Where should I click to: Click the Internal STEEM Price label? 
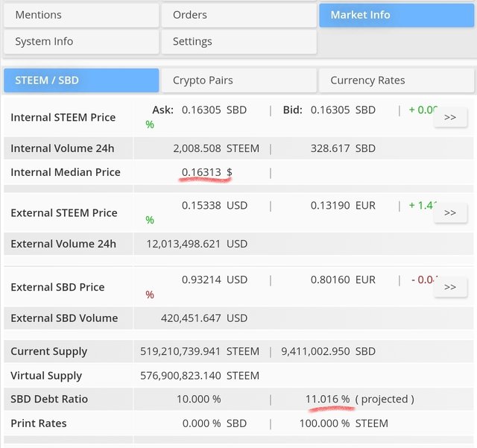tap(63, 118)
